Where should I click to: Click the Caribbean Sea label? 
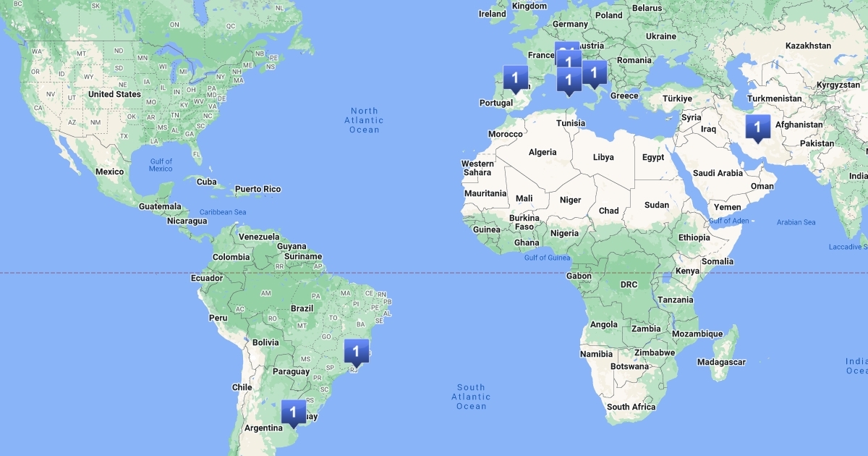coord(223,212)
